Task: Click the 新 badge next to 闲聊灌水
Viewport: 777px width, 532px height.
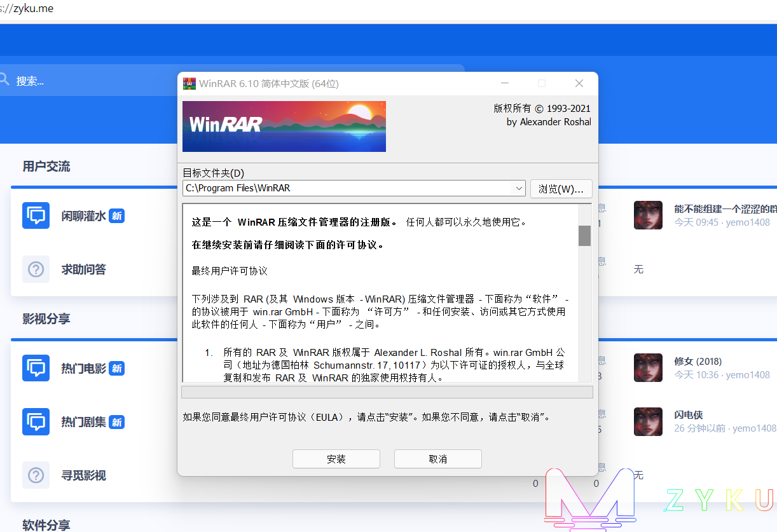Action: [116, 215]
